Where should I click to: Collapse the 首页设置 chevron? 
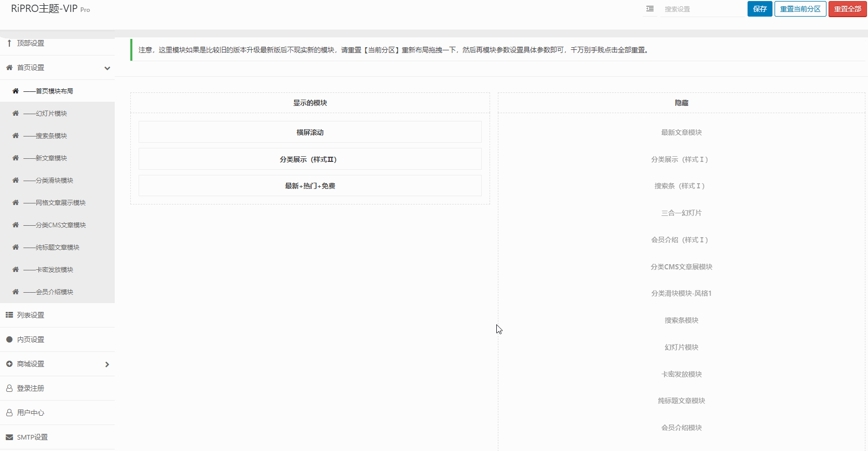(107, 68)
